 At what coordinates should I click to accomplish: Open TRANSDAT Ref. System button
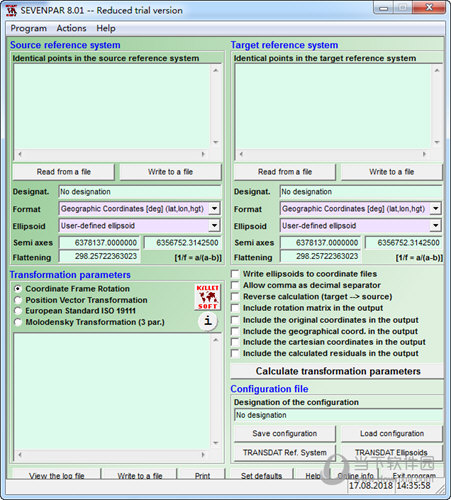(285, 453)
